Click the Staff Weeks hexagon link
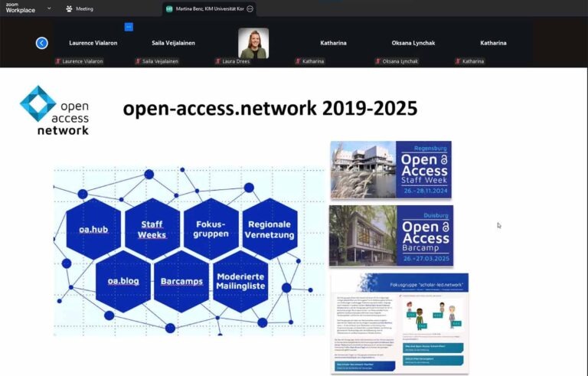The image size is (588, 376). 152,229
